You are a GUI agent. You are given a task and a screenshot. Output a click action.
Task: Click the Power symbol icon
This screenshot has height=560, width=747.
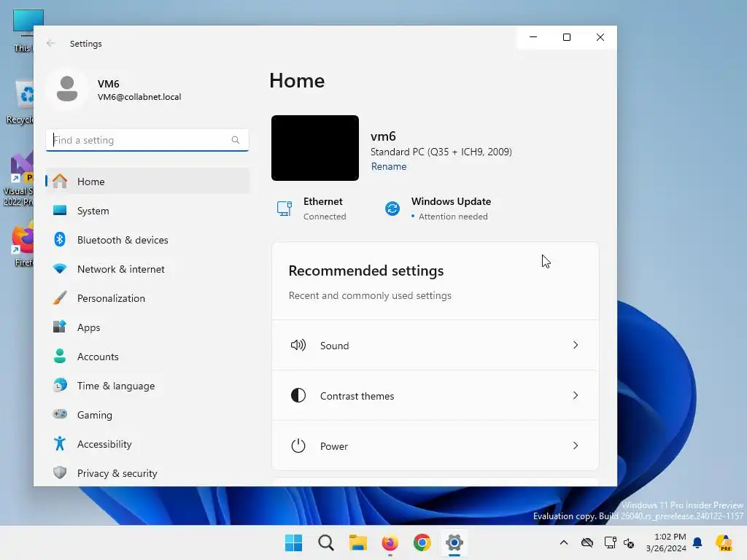298,446
